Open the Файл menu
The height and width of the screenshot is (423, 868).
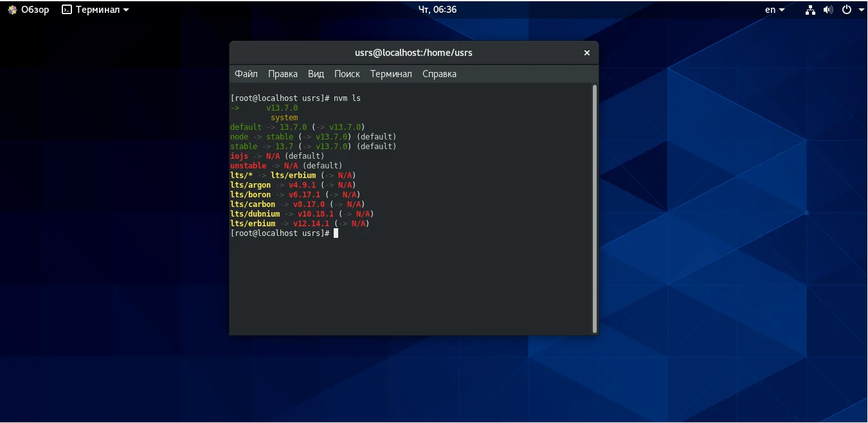coord(246,74)
